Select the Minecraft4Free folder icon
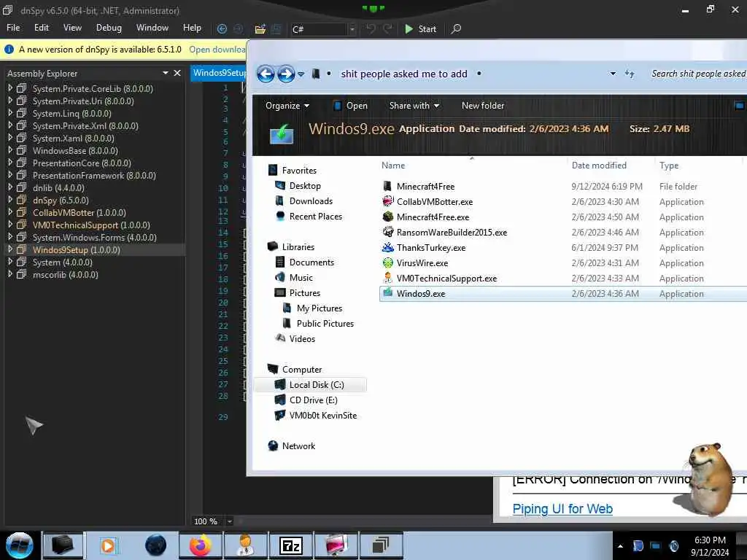Image resolution: width=747 pixels, height=560 pixels. 388,186
